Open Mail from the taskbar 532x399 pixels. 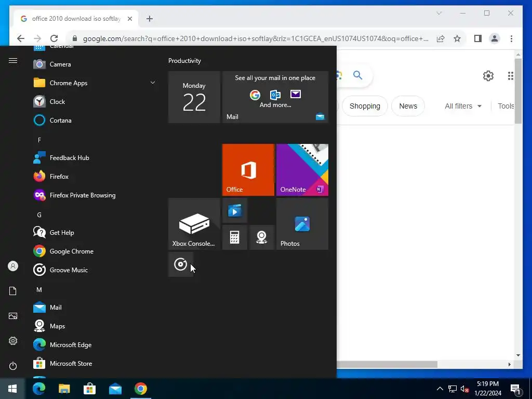click(115, 389)
